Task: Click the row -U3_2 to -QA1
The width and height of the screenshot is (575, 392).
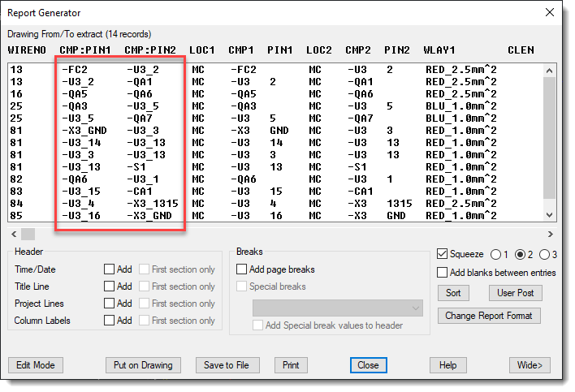Action: click(x=275, y=82)
